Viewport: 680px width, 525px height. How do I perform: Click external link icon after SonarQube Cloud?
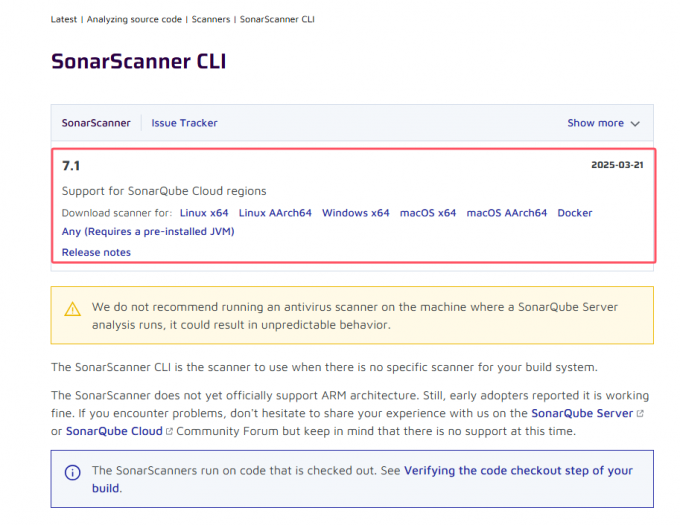point(169,432)
